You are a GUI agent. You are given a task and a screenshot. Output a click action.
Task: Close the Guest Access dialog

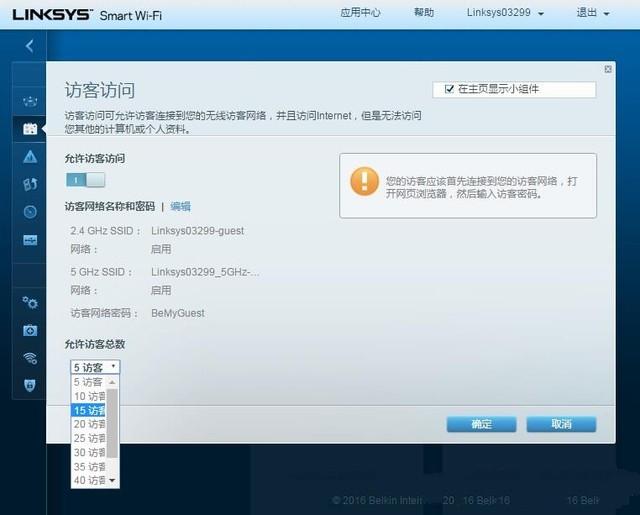point(608,69)
